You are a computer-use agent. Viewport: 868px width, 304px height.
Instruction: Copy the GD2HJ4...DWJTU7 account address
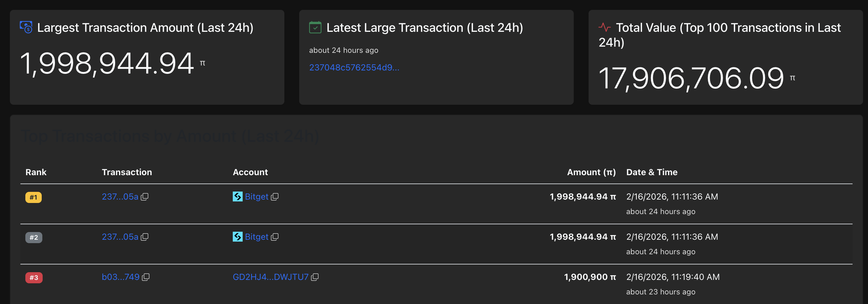(x=315, y=277)
